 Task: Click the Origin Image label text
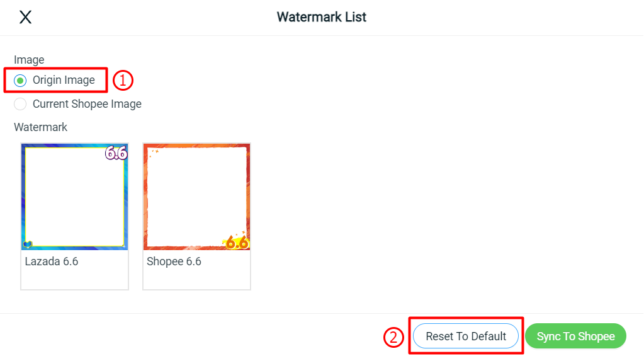point(64,80)
